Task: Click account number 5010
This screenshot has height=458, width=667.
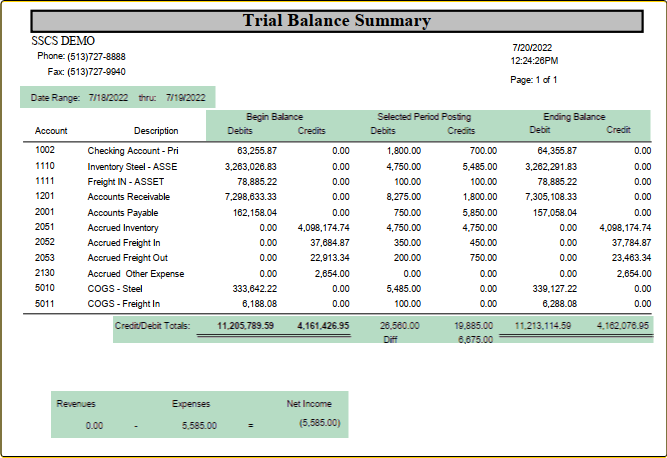Action: (x=45, y=287)
